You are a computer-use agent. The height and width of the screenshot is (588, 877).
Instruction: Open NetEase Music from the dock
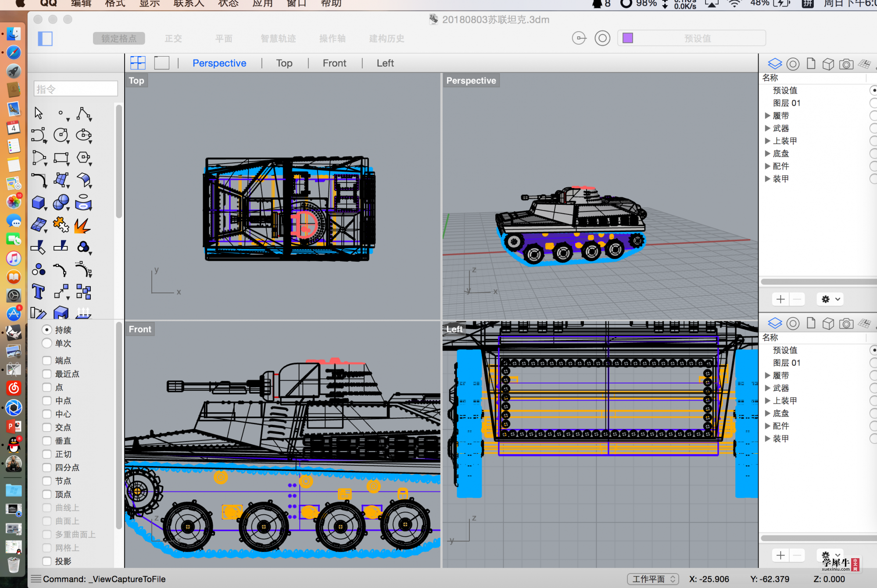(14, 388)
